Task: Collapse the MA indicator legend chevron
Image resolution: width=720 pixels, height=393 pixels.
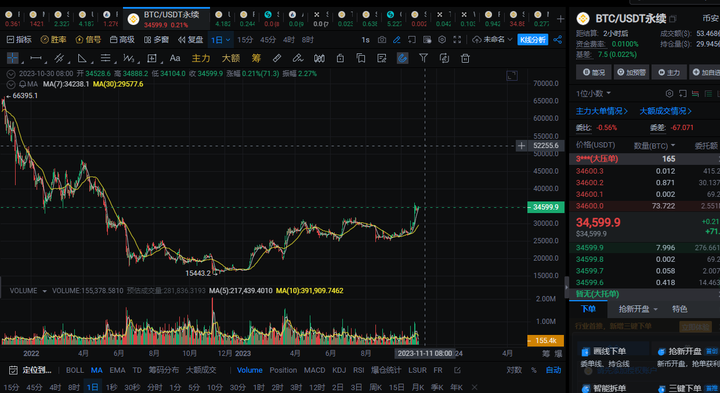Action: (10, 84)
